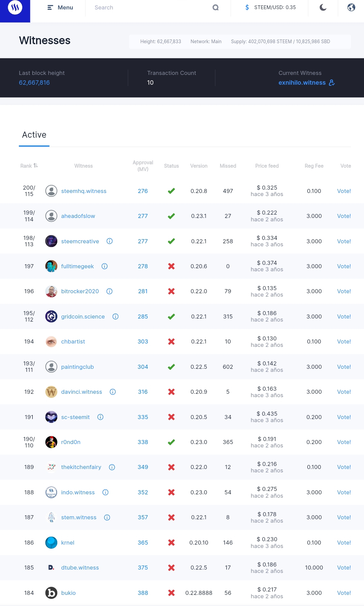Click paintingclub default avatar icon
The width and height of the screenshot is (364, 606).
click(51, 367)
